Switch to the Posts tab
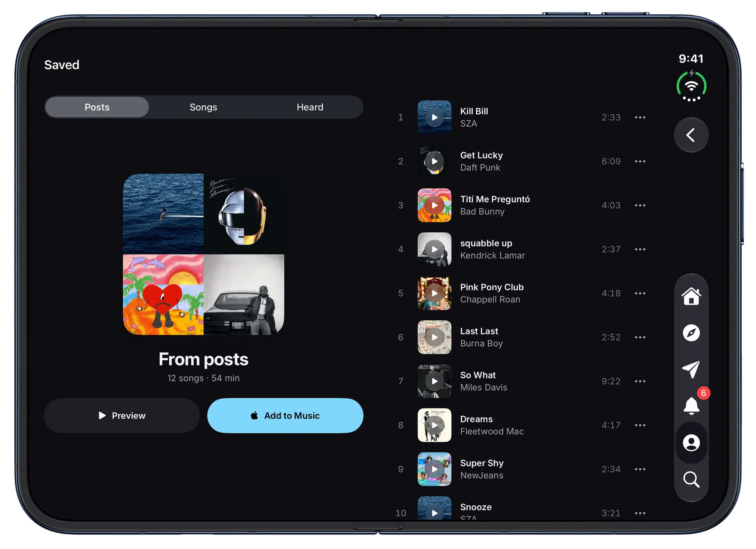756x549 pixels. (x=97, y=107)
